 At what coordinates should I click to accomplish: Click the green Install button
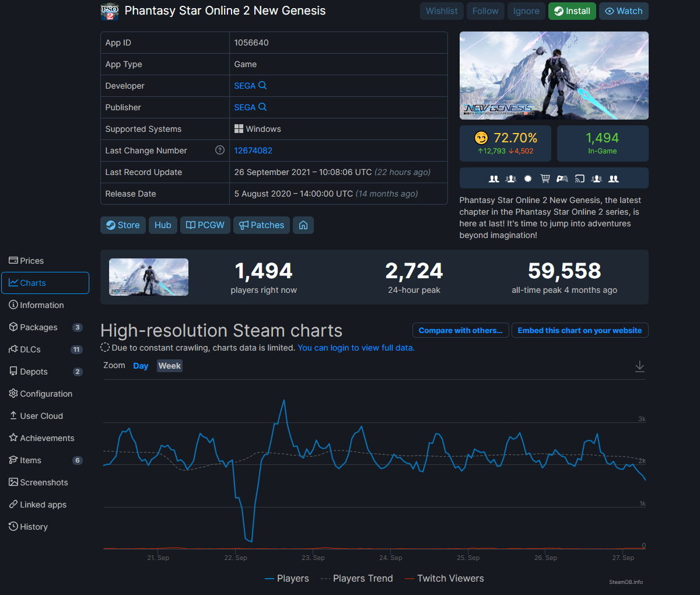tap(572, 11)
